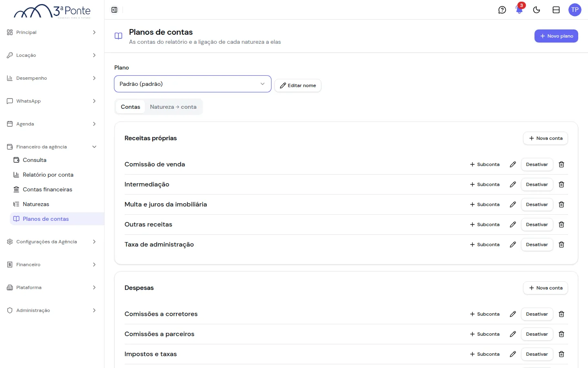Delete Comissões a parceiros trash icon

pyautogui.click(x=561, y=334)
